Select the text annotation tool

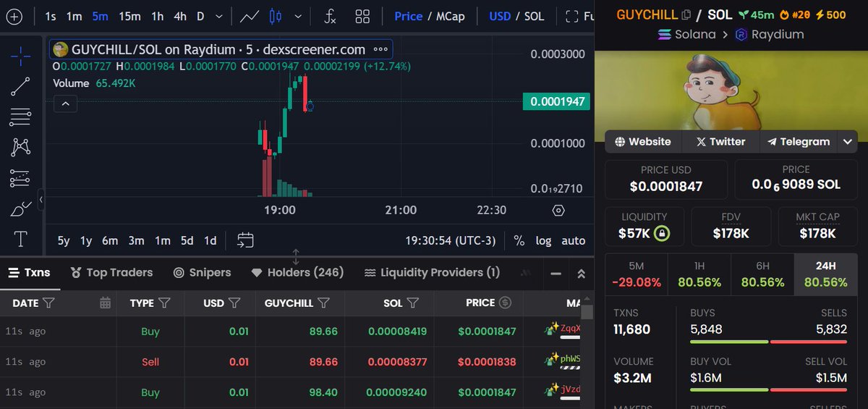pos(20,239)
